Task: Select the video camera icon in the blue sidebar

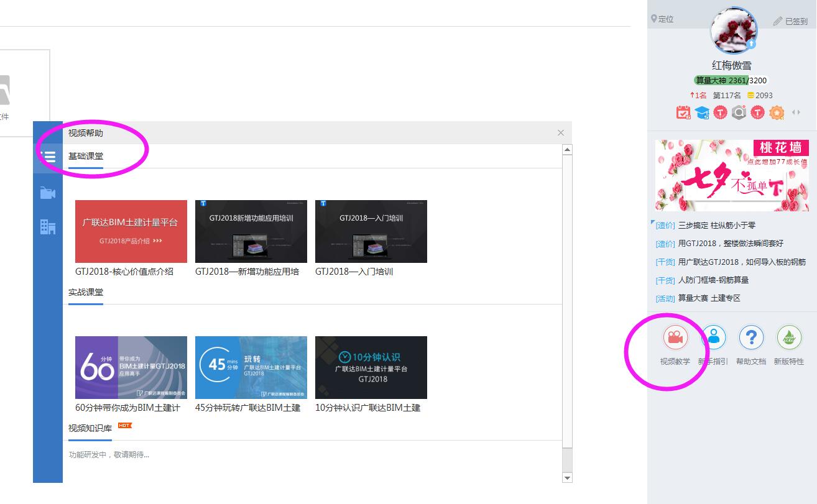Action: coord(48,193)
